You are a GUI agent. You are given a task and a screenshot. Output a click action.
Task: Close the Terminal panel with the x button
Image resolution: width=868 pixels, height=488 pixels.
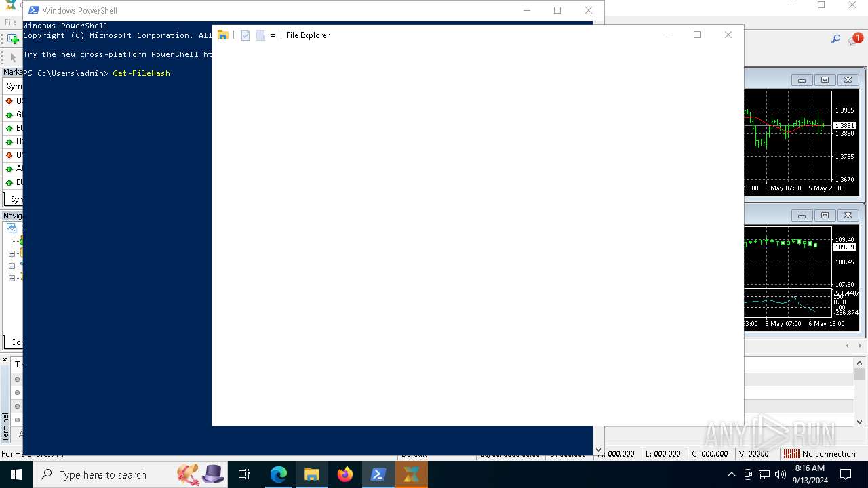click(5, 360)
